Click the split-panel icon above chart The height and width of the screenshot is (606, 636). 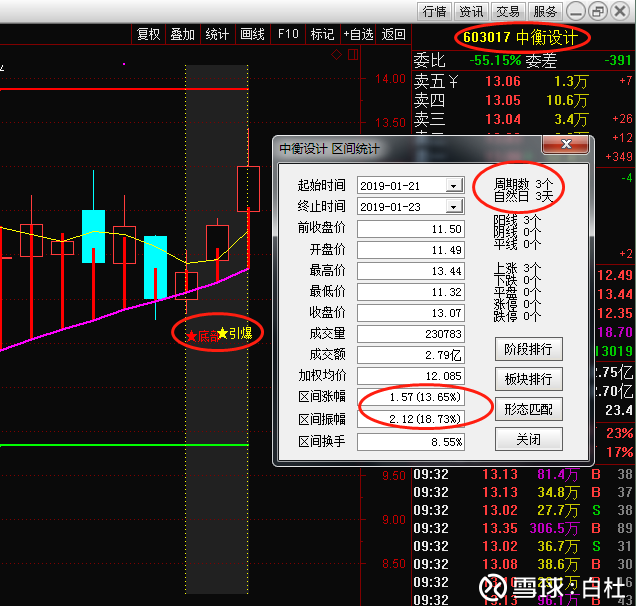click(353, 54)
